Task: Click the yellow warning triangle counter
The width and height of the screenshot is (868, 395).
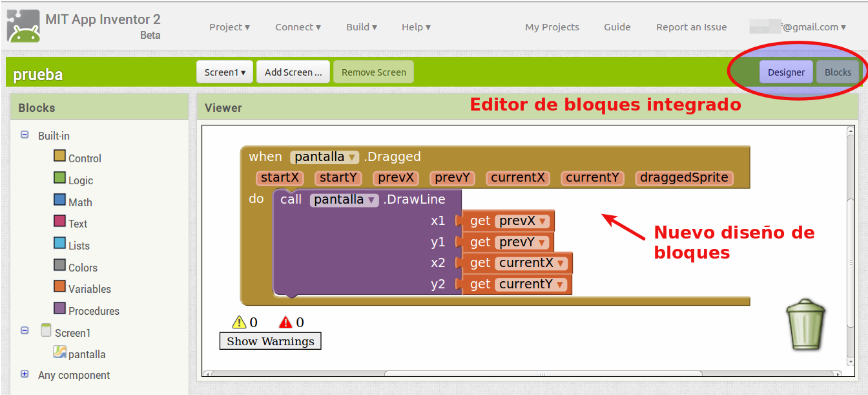Action: click(245, 322)
